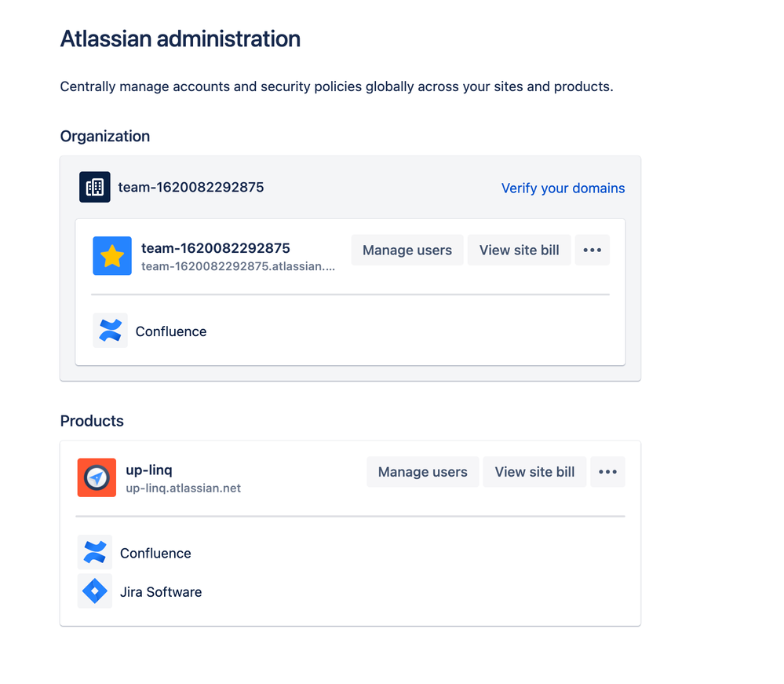Viewport: 784px width, 684px height.
Task: Click the Atlassian administration heading
Action: (181, 39)
